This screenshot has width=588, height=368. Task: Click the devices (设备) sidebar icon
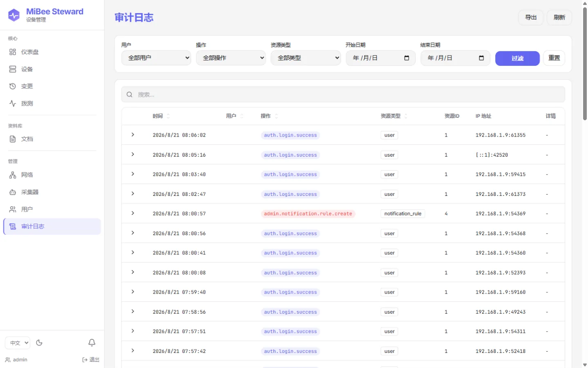[x=13, y=69]
